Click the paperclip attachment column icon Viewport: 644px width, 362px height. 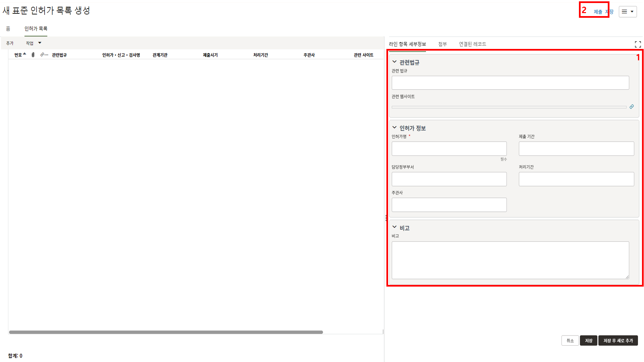point(33,55)
